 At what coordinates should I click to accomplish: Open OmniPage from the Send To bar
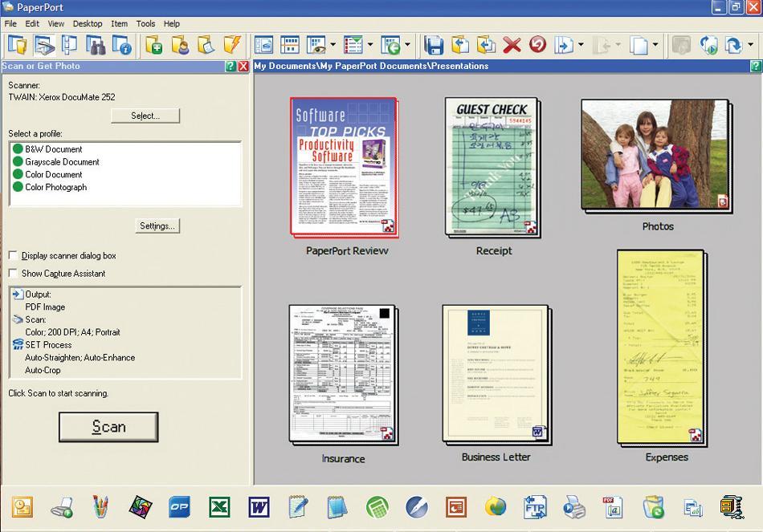pos(178,506)
